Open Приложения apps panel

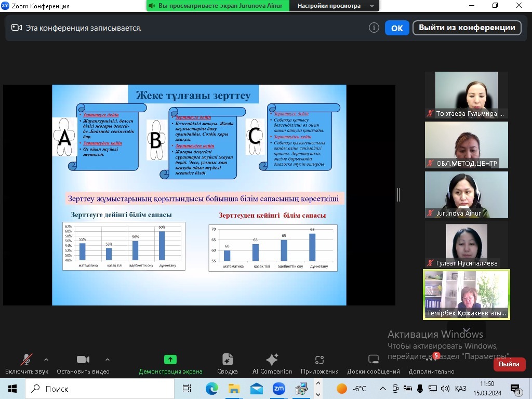(320, 363)
